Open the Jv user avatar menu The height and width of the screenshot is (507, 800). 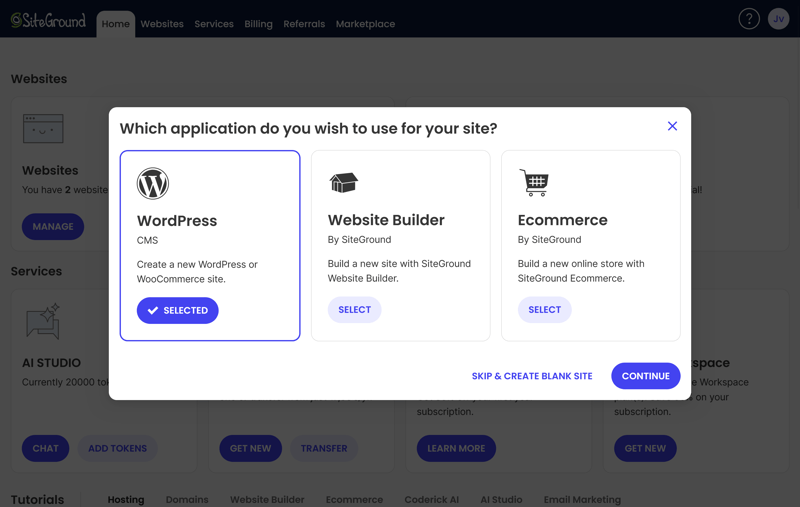pos(779,19)
